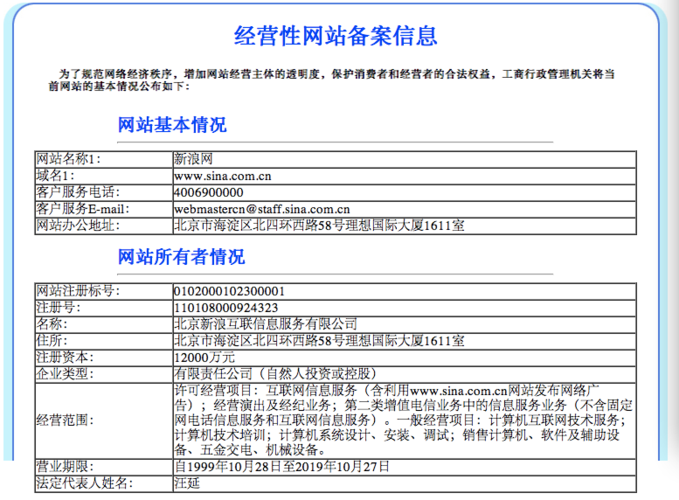Image resolution: width=679 pixels, height=500 pixels.
Task: Click the business scope text starting 许可经营项目
Action: click(x=403, y=420)
